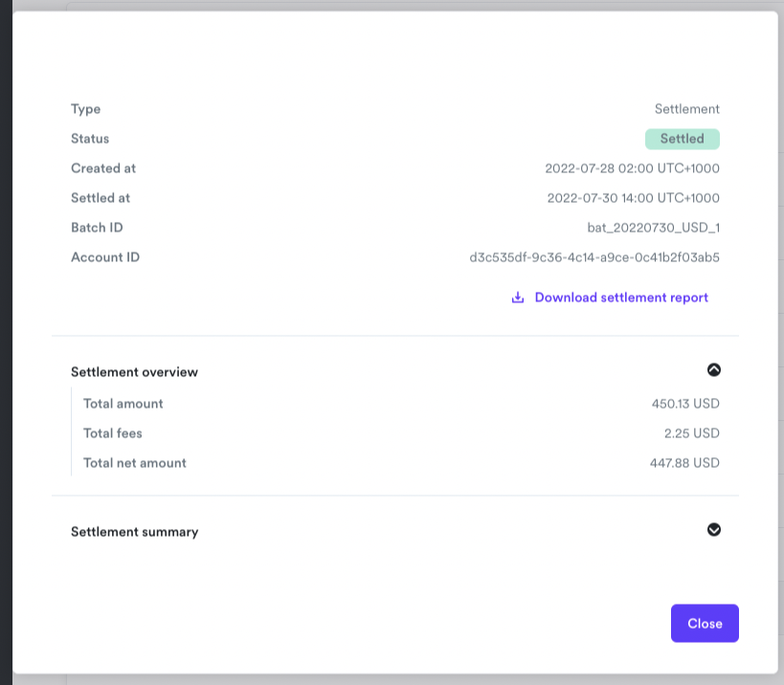Click the Batch ID label

97,228
